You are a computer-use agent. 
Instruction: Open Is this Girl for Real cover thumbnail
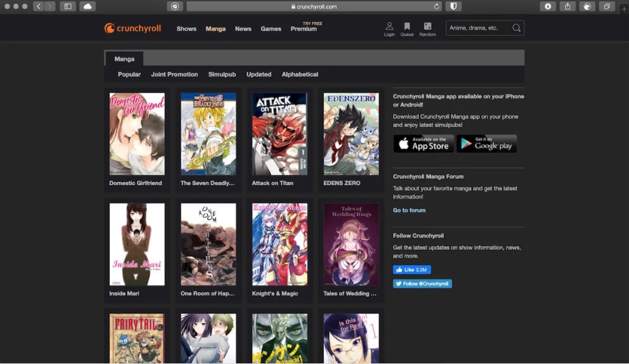point(351,339)
